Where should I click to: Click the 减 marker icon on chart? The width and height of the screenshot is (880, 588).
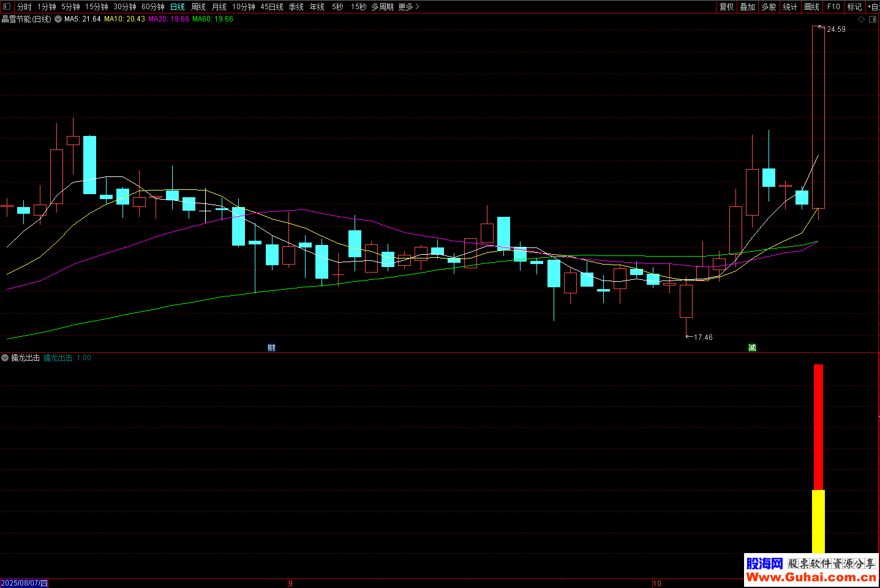point(752,348)
